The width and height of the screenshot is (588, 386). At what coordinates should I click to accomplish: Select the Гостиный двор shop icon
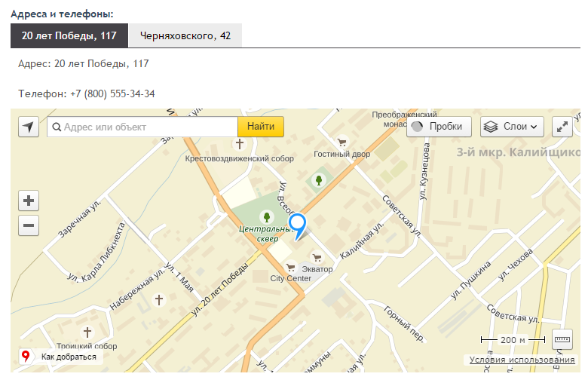[x=341, y=142]
